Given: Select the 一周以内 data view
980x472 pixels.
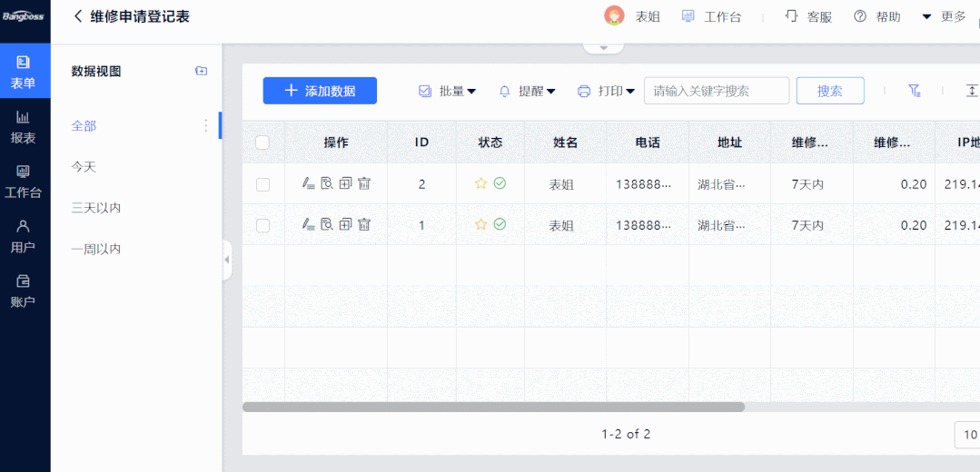Looking at the screenshot, I should pyautogui.click(x=96, y=249).
